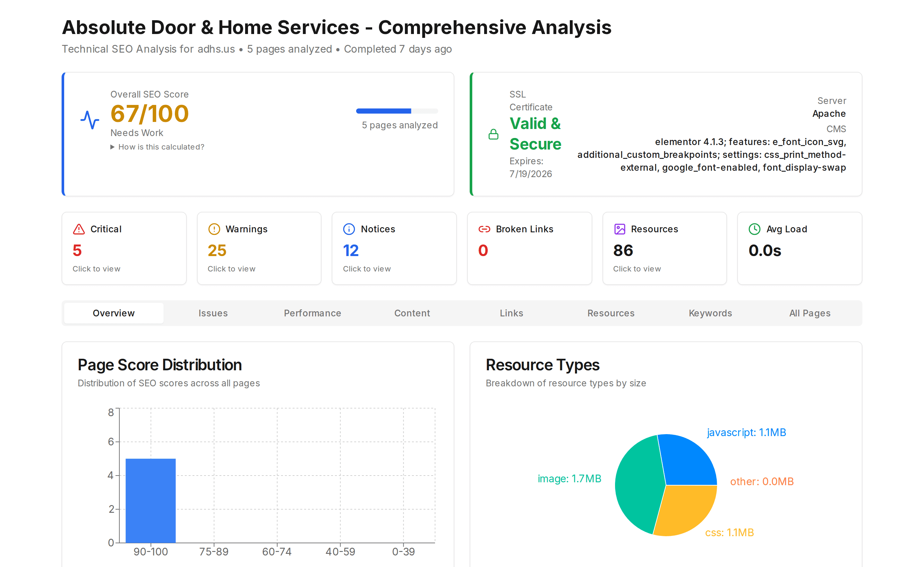Click the 'css: 1.1MB' chart label
The height and width of the screenshot is (567, 924).
click(729, 532)
